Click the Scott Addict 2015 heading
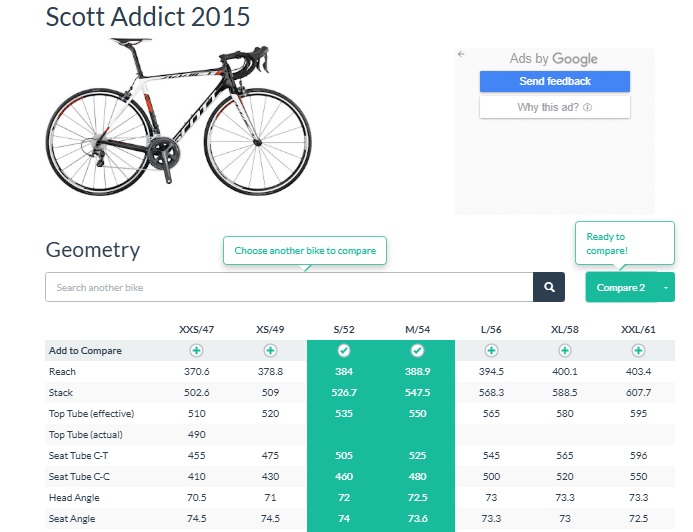Image resolution: width=693 pixels, height=532 pixels. point(148,17)
